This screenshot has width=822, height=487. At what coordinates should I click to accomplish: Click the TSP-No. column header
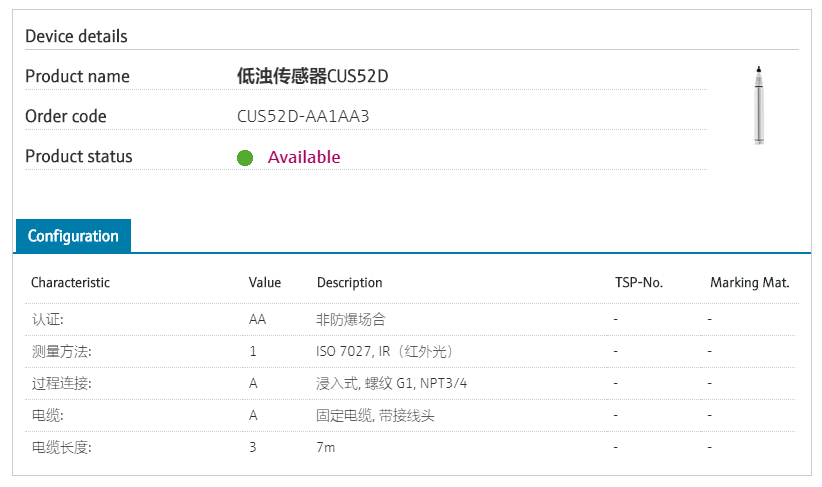(x=639, y=283)
